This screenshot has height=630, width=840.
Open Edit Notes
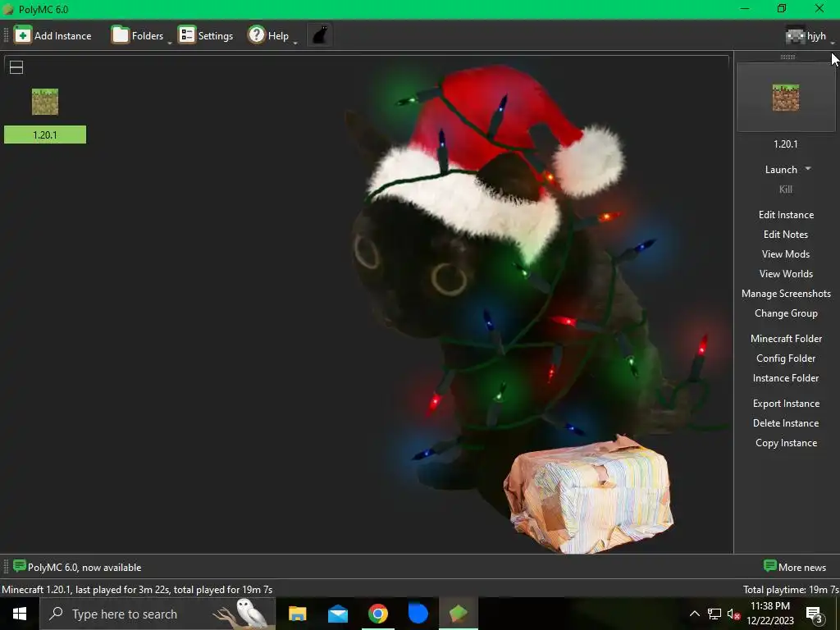[x=786, y=235]
